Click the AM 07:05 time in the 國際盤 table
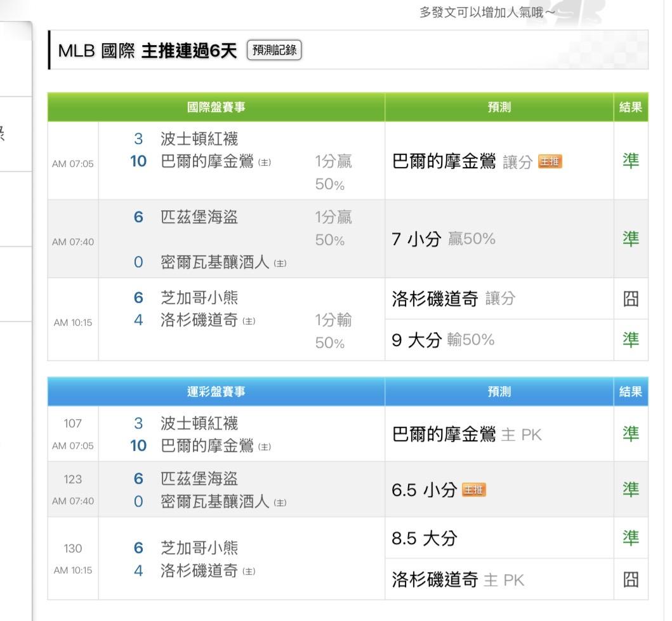The height and width of the screenshot is (621, 672). click(73, 164)
